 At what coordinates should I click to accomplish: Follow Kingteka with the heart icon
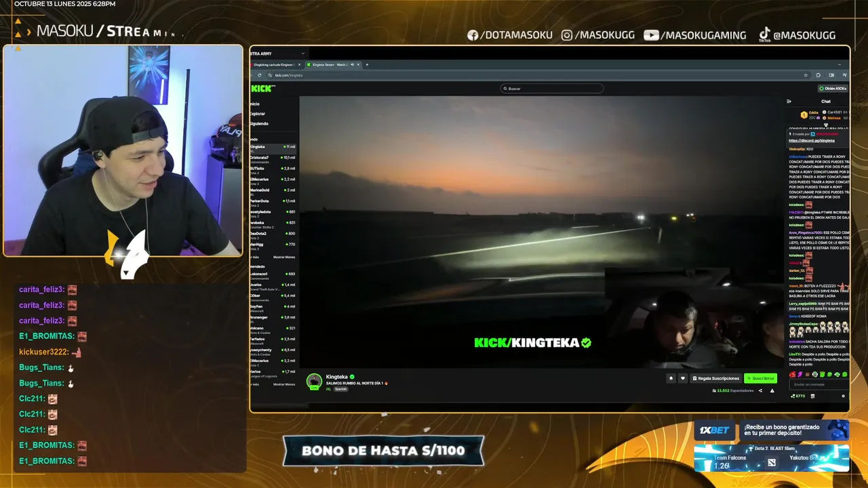pyautogui.click(x=683, y=378)
